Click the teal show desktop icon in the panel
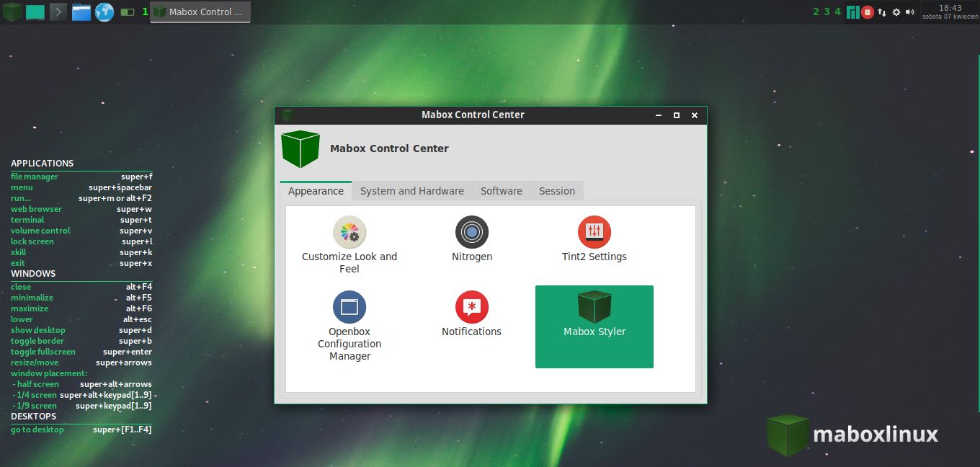 tap(35, 12)
